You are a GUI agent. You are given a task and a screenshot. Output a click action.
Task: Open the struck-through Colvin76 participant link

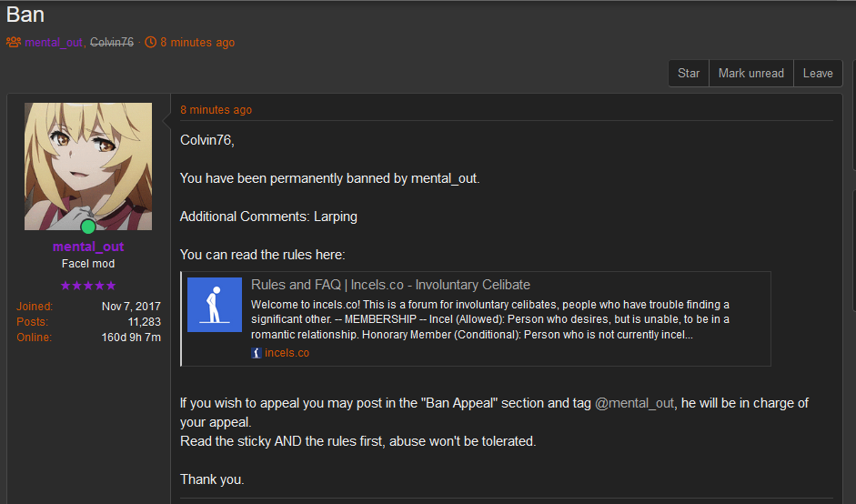point(111,42)
